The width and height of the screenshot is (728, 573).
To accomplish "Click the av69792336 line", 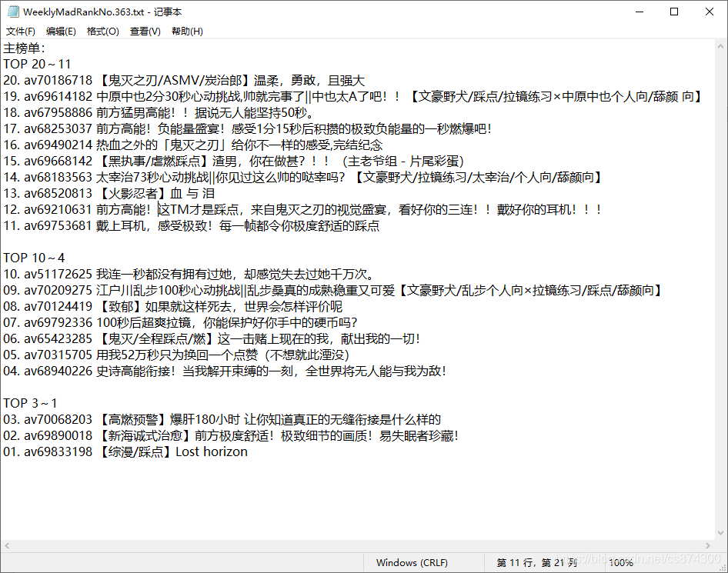I will point(181,322).
